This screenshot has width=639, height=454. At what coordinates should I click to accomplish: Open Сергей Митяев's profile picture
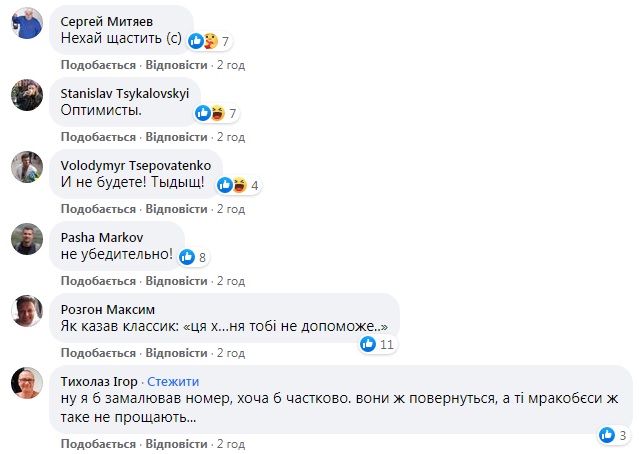pos(27,24)
